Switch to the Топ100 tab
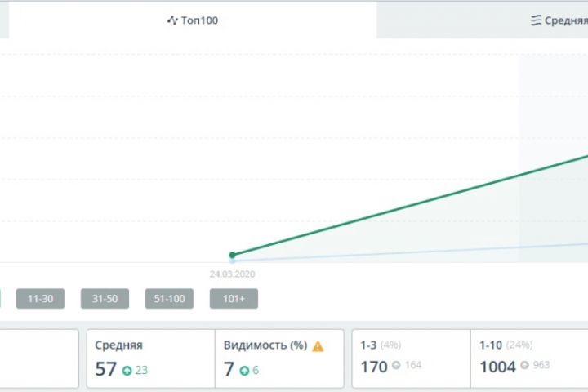588x392 pixels. pyautogui.click(x=193, y=20)
